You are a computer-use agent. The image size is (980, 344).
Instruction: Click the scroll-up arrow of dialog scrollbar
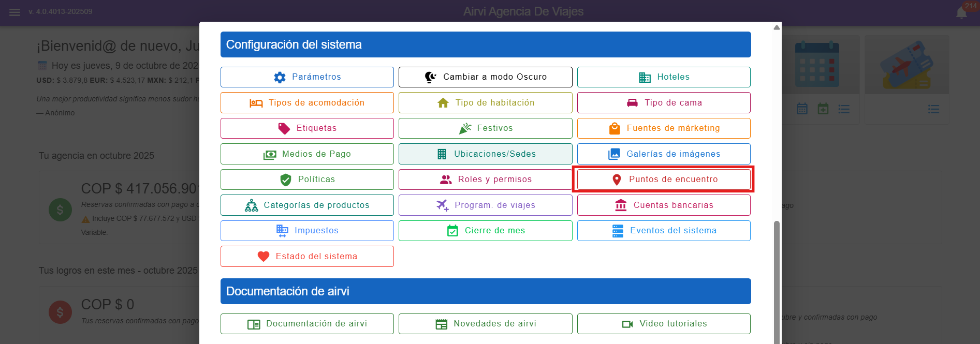(x=777, y=27)
